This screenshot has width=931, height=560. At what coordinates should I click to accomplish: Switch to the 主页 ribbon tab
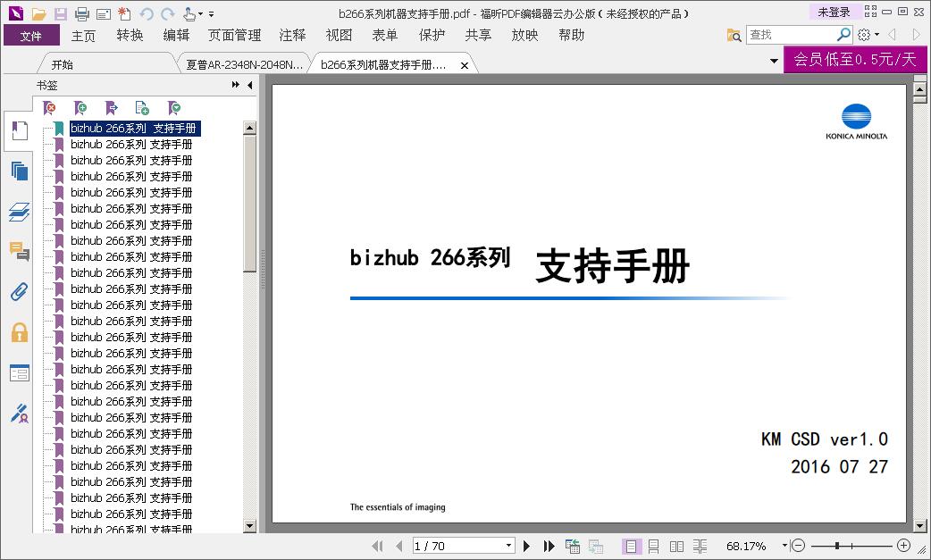click(x=83, y=36)
